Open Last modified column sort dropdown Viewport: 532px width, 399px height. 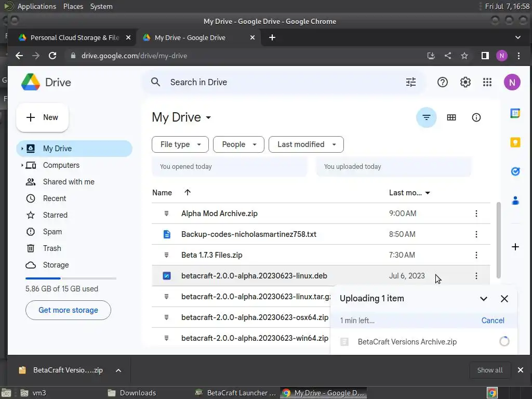[x=428, y=193]
